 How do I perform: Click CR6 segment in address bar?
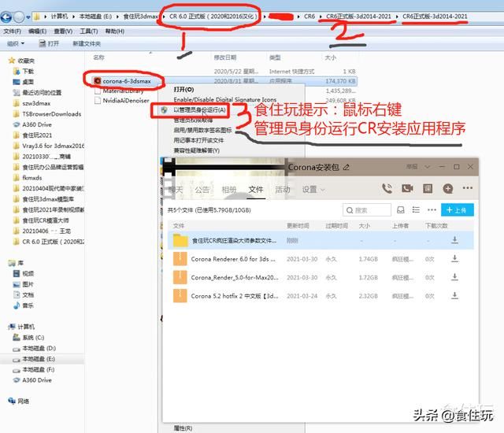coord(309,17)
